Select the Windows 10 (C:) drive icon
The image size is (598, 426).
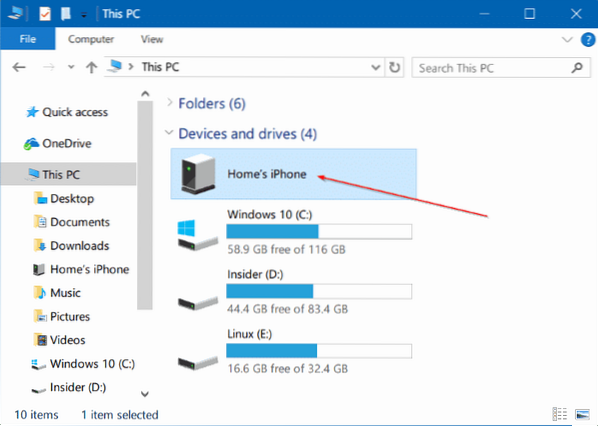[x=197, y=235]
